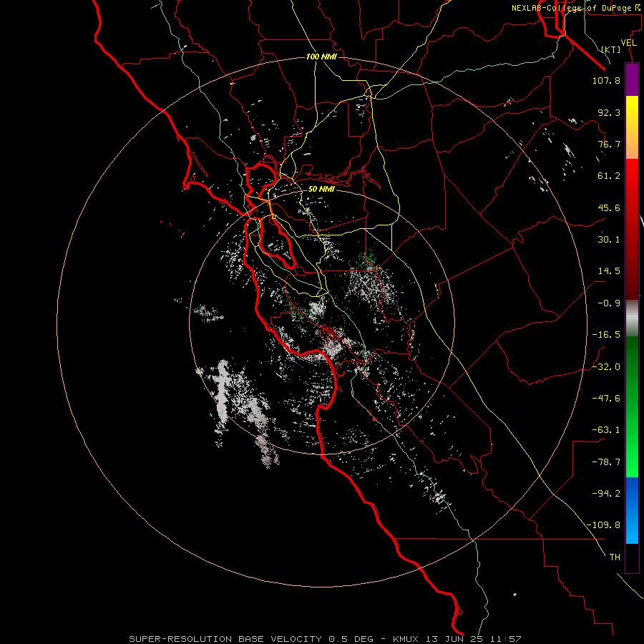Click the [KT] units label

(611, 49)
